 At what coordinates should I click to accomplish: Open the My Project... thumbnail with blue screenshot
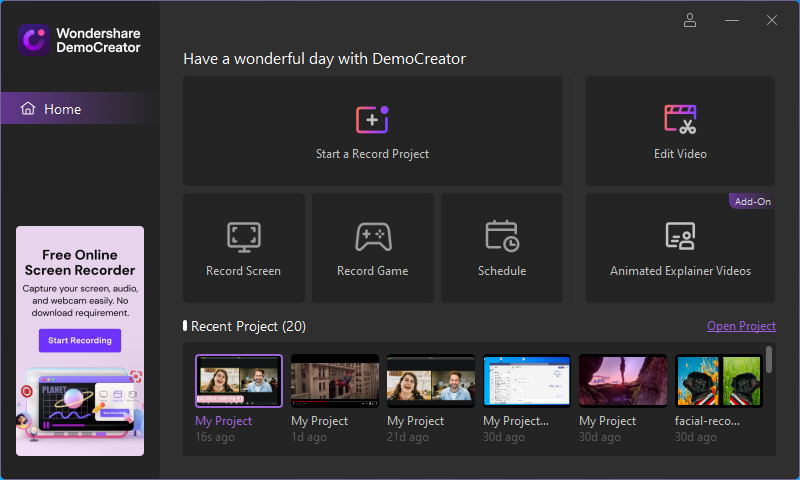point(527,381)
